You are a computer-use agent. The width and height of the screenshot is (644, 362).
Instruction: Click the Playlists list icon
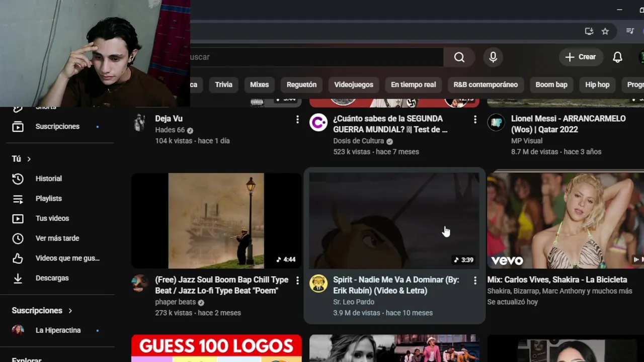tap(18, 199)
